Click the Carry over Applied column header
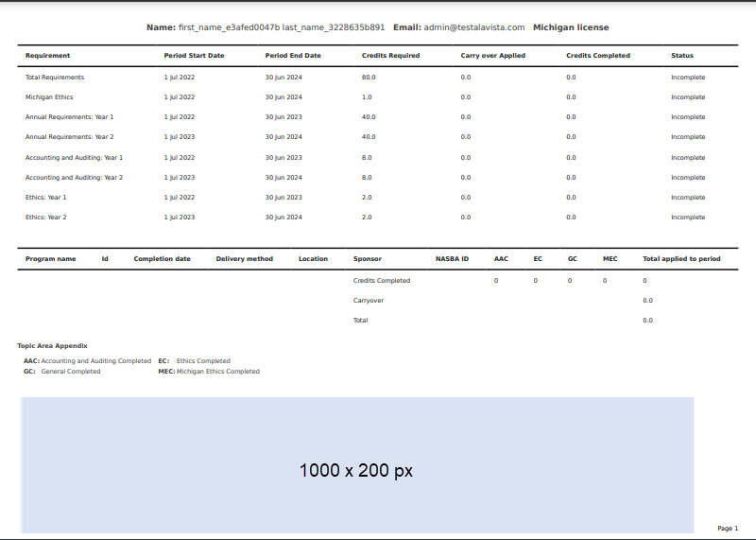Viewport: 756px width, 540px height. click(492, 56)
